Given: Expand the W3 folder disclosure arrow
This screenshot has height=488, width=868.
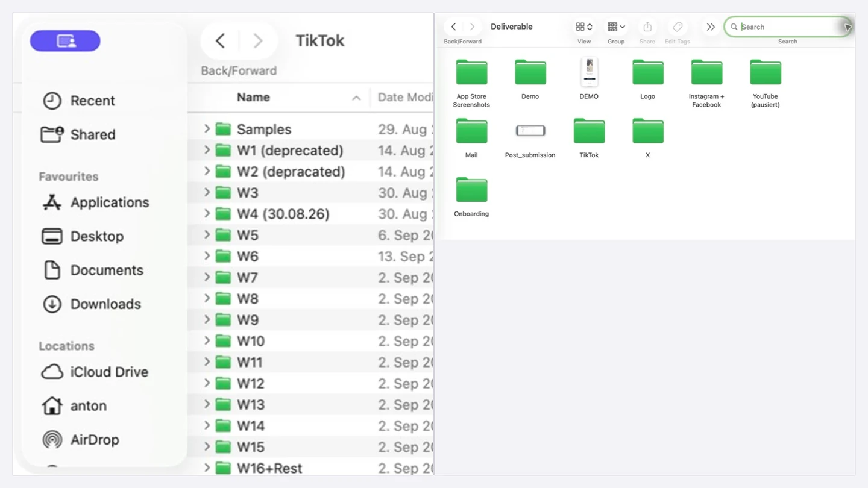Looking at the screenshot, I should click(207, 192).
